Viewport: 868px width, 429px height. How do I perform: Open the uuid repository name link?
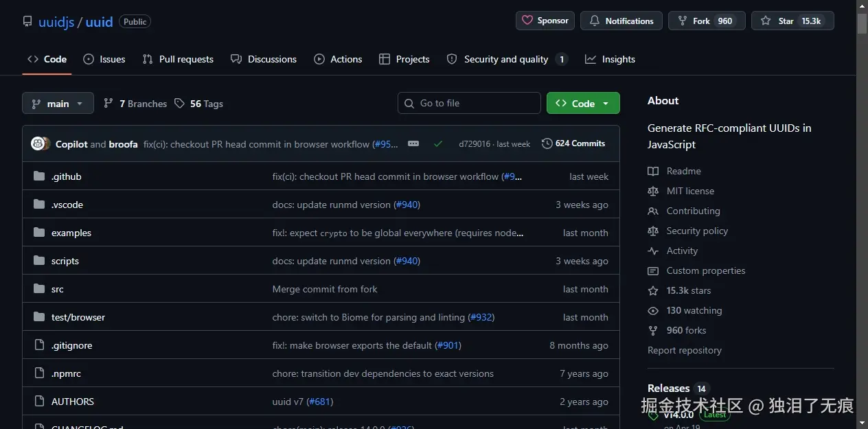pos(99,21)
